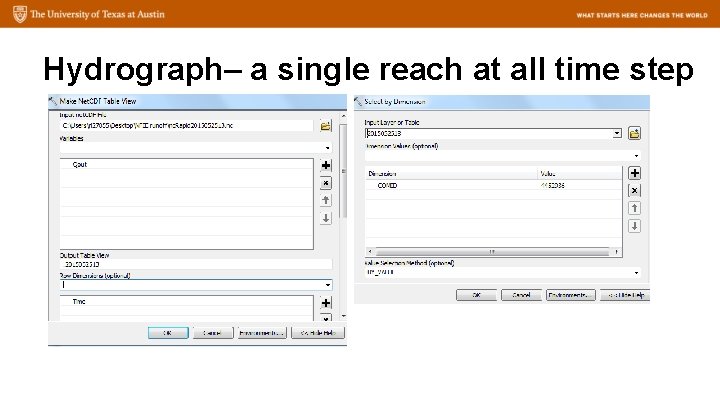Click Input Layer or Table text field
Image resolution: width=720 pixels, height=405 pixels.
(x=489, y=133)
